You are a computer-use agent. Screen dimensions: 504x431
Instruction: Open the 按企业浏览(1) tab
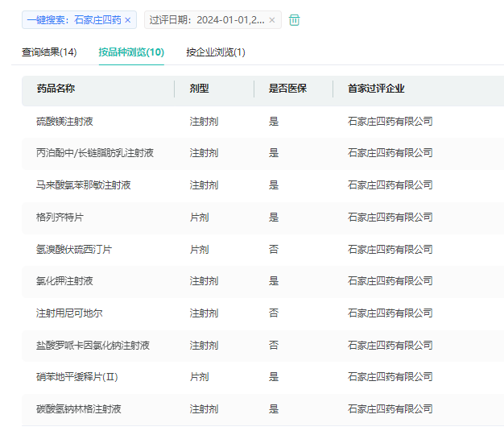(x=216, y=52)
